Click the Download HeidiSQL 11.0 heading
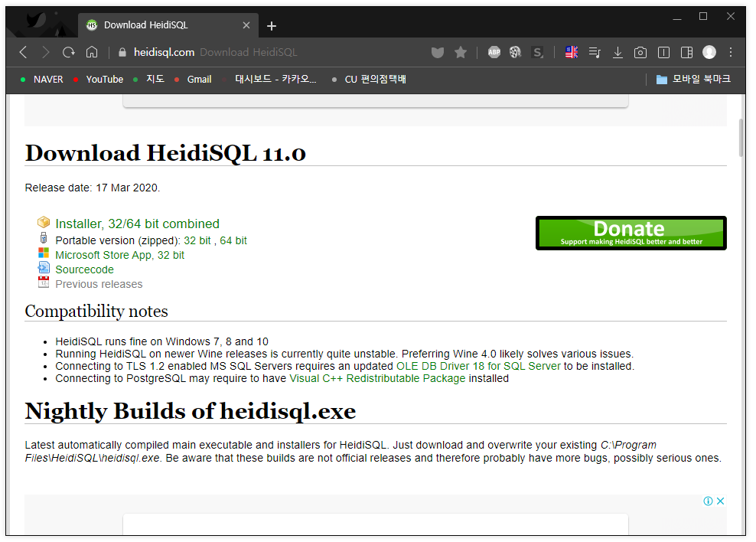 (x=165, y=153)
